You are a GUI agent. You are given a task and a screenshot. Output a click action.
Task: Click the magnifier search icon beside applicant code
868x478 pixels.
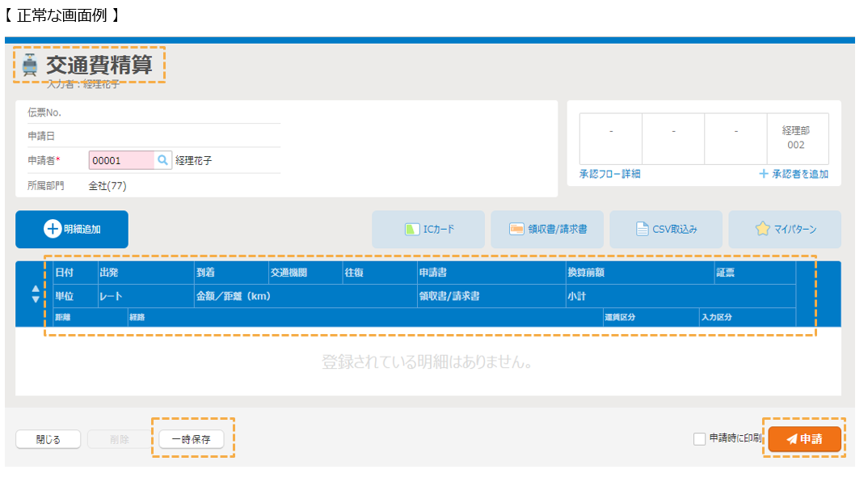click(162, 160)
